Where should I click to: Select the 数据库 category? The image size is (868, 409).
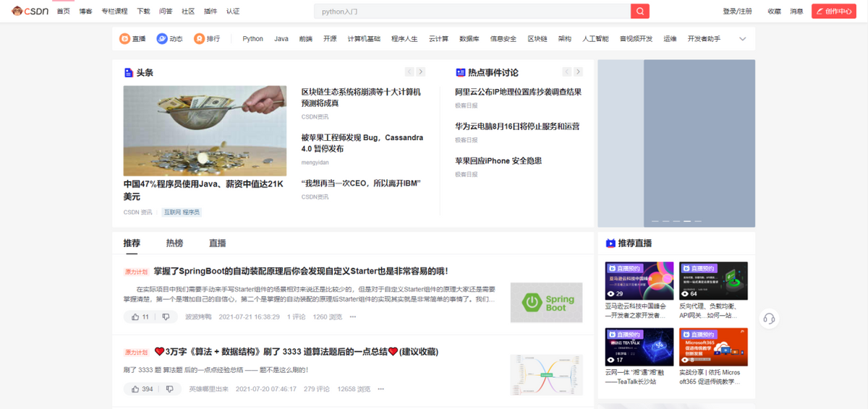coord(469,39)
